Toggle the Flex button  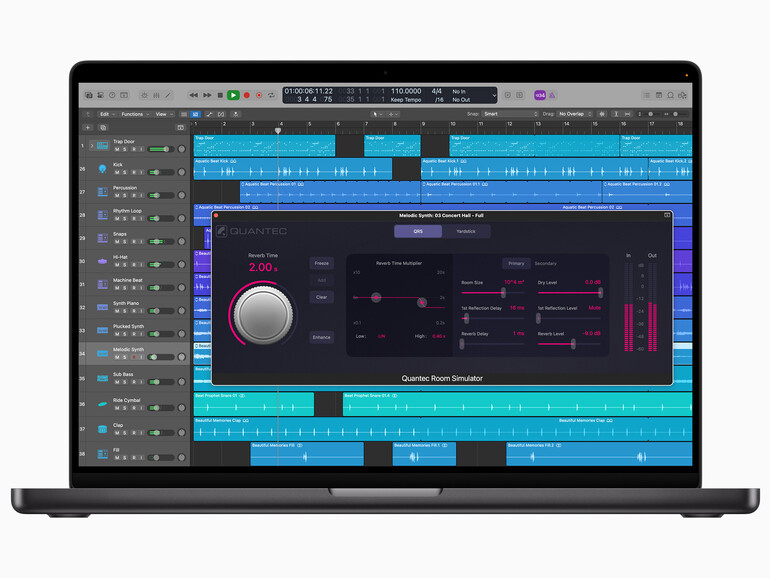221,114
